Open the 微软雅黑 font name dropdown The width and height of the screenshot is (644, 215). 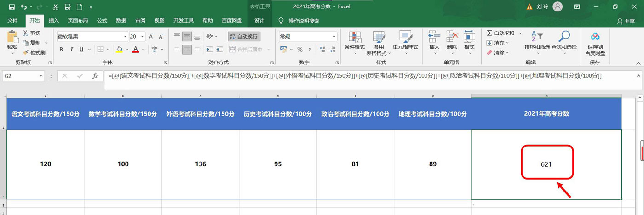click(125, 36)
